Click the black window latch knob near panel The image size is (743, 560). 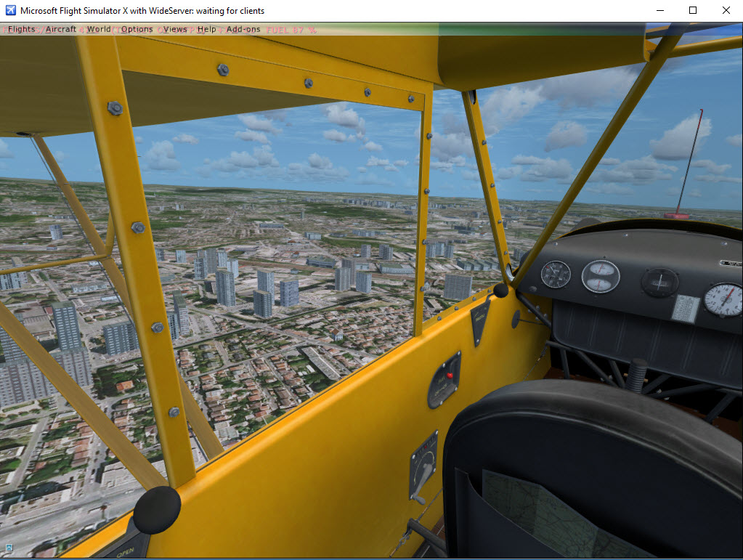click(500, 290)
